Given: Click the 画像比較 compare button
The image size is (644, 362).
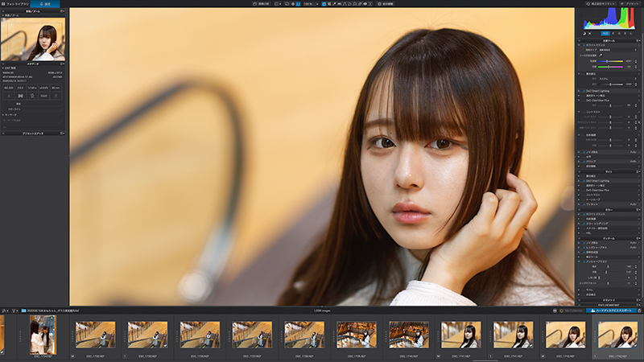Looking at the screenshot, I should pos(261,4).
